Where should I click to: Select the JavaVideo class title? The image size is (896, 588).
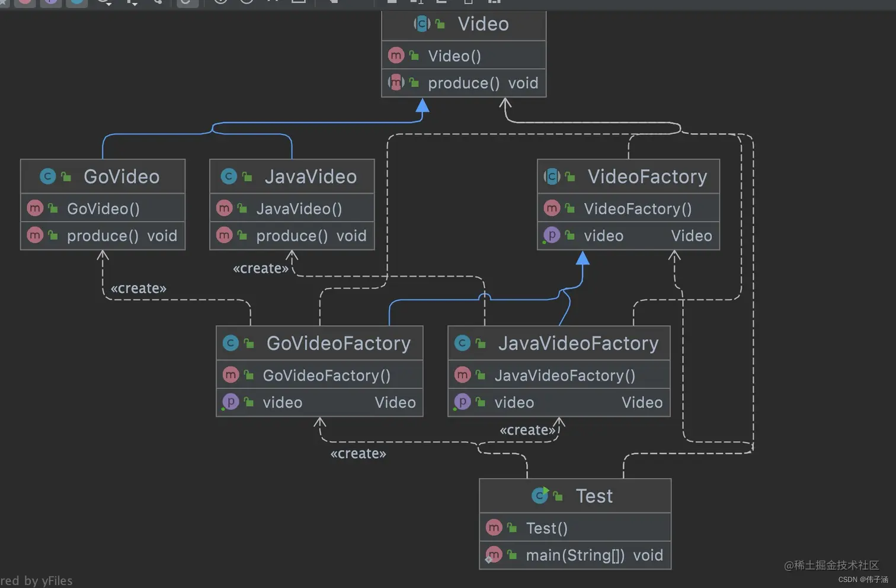click(x=311, y=176)
